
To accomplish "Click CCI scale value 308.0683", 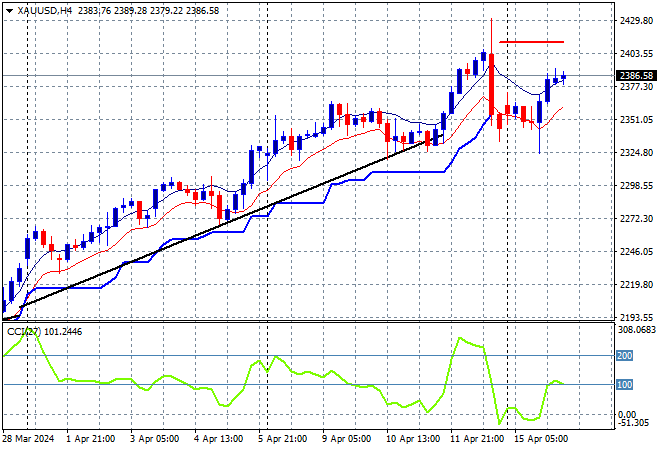I will pos(637,330).
